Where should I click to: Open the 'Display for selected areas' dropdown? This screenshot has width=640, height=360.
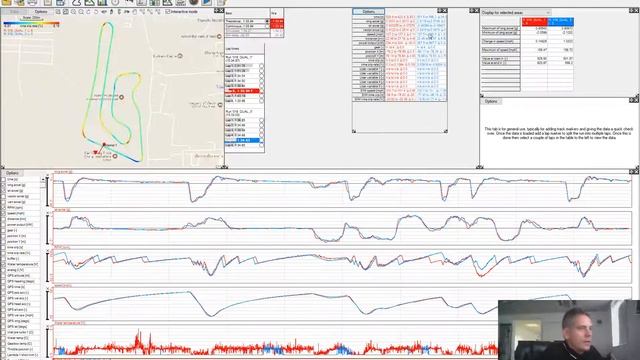click(x=516, y=13)
